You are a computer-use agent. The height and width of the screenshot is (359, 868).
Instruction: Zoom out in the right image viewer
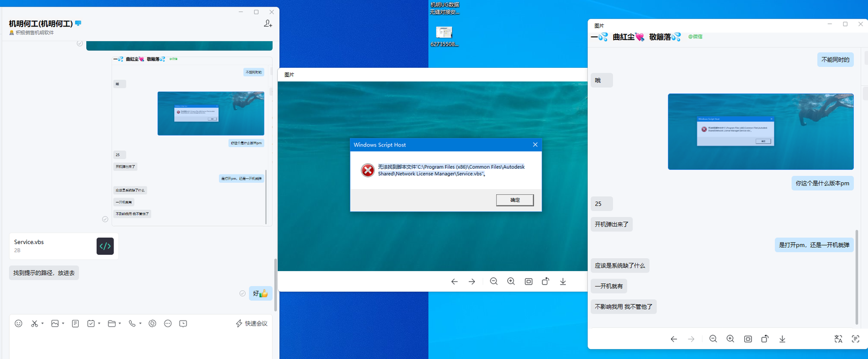pyautogui.click(x=713, y=339)
